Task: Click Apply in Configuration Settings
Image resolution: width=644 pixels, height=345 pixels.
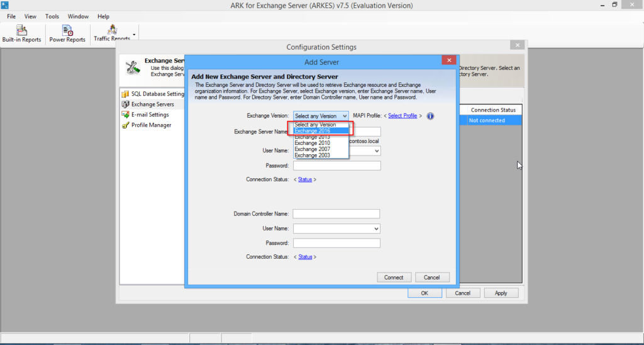Action: [x=501, y=293]
